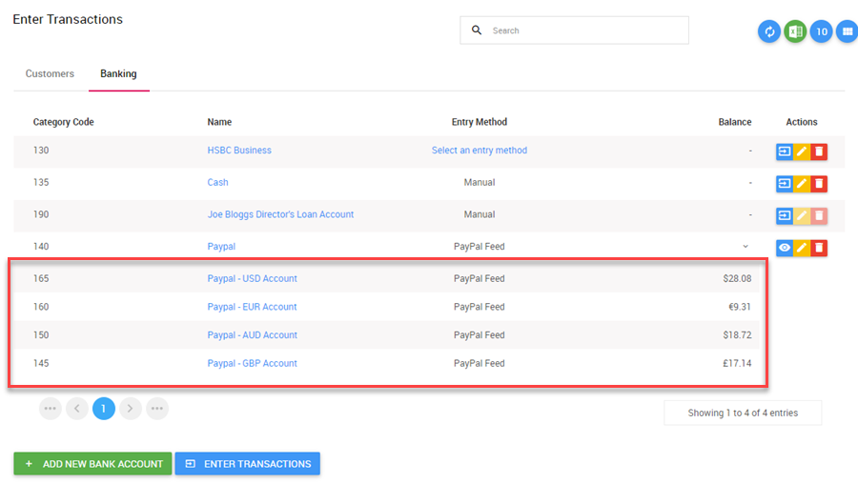Open Joe Bloggs Director's Loan Account link
Screen dimensions: 858x504
click(x=280, y=214)
